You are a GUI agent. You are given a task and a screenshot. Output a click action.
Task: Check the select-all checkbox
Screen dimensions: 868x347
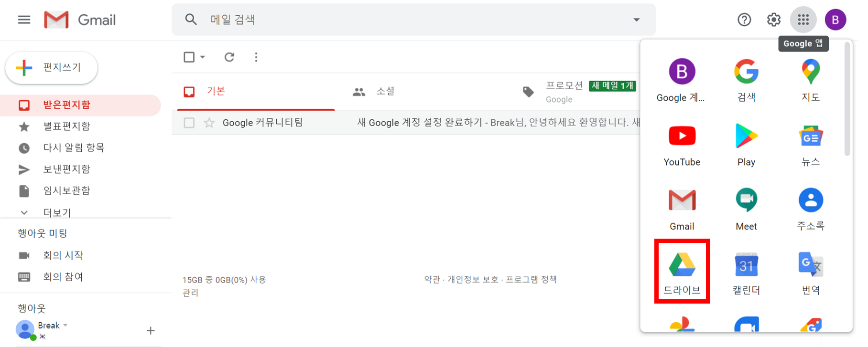(189, 57)
